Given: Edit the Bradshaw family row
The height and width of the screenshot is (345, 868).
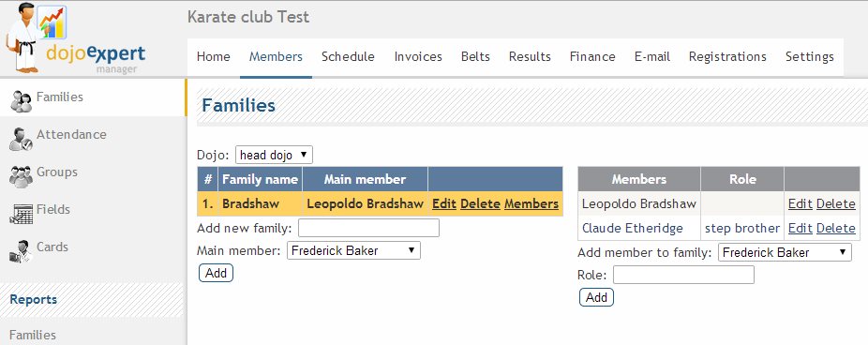Looking at the screenshot, I should [444, 203].
